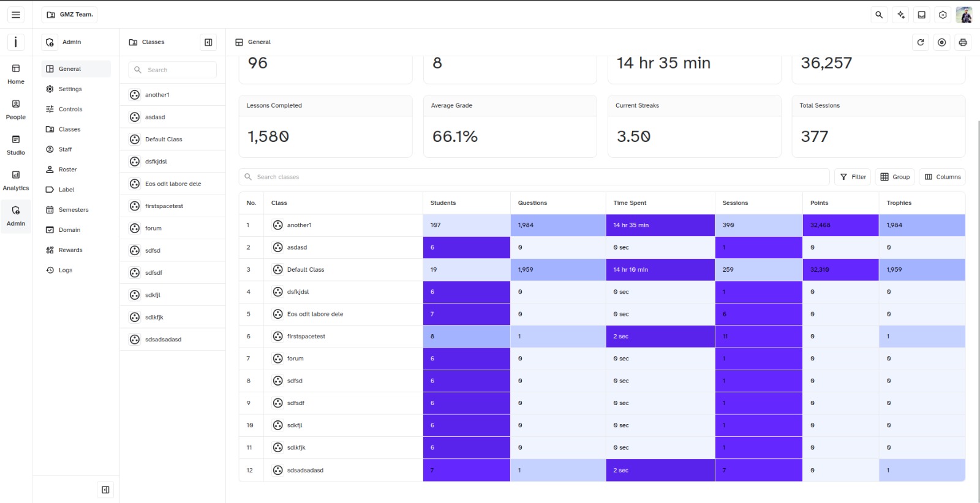Viewport: 980px width, 503px height.
Task: Focus the Search box in Classes panel
Action: (173, 70)
